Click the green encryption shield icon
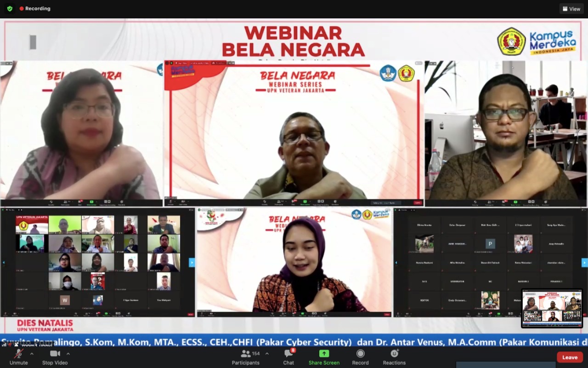The height and width of the screenshot is (368, 588). (10, 9)
